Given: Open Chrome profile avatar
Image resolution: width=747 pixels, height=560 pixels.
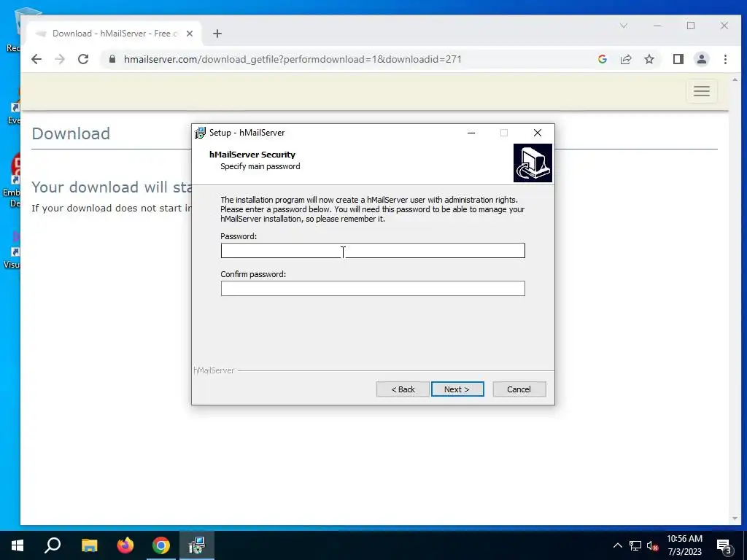Looking at the screenshot, I should (701, 59).
